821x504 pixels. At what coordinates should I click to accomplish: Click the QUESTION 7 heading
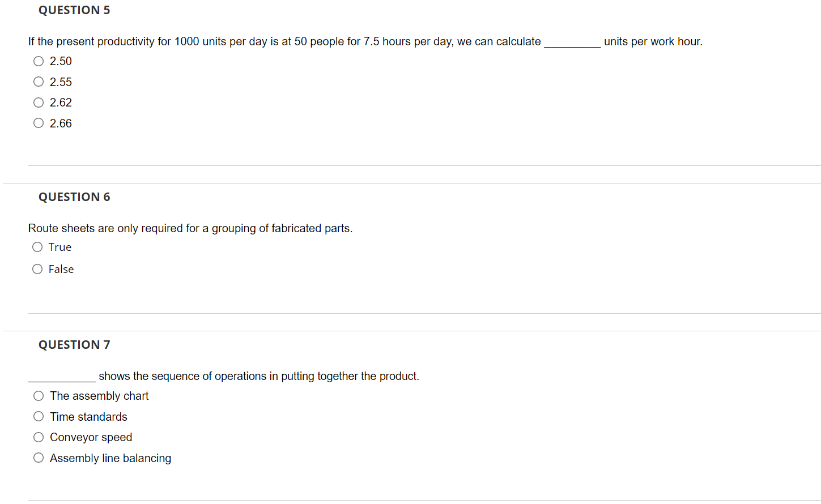[74, 344]
